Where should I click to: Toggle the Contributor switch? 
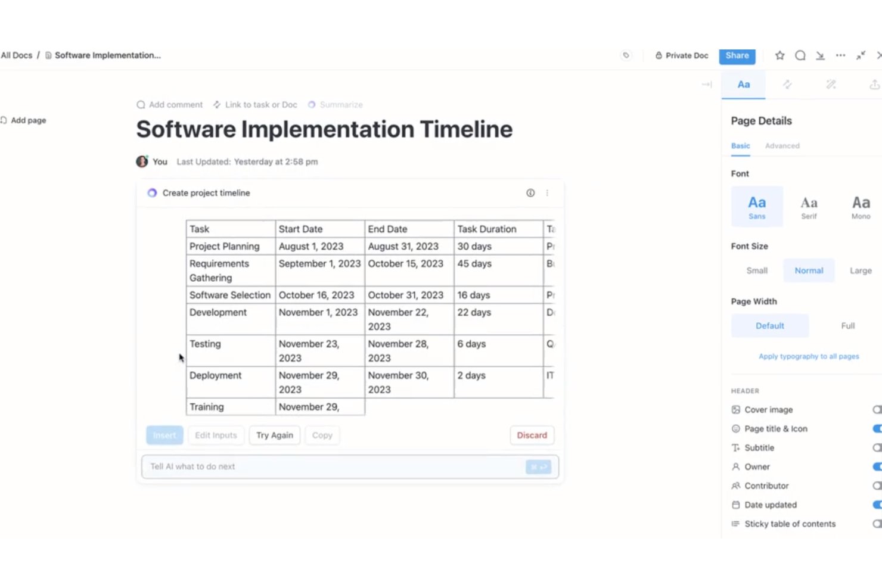coord(877,486)
